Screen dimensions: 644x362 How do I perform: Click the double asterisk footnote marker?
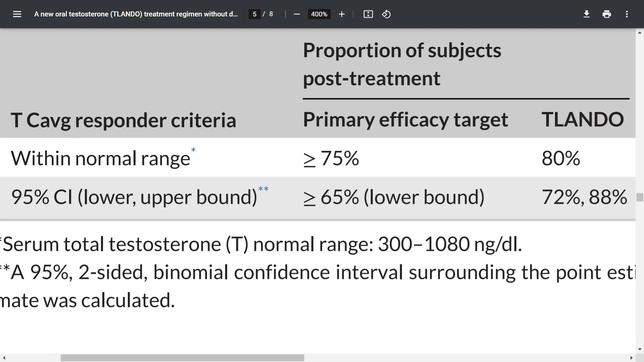pos(264,189)
